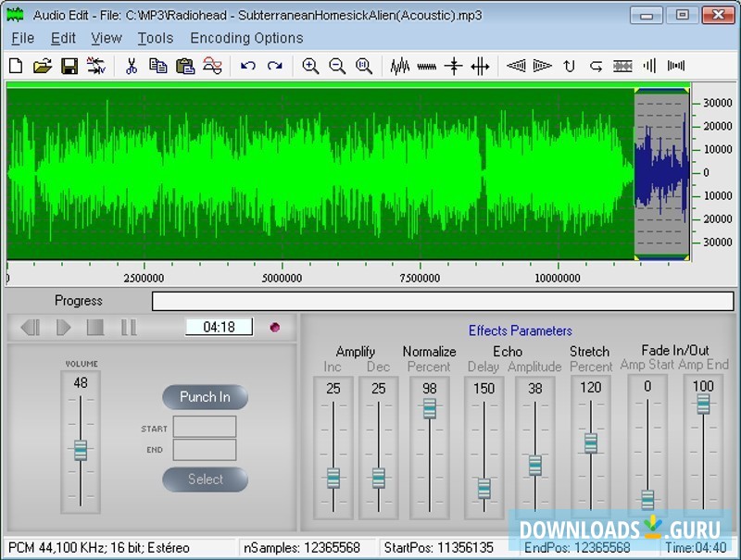Click the Select button
Screen dimensions: 741x560
point(205,479)
